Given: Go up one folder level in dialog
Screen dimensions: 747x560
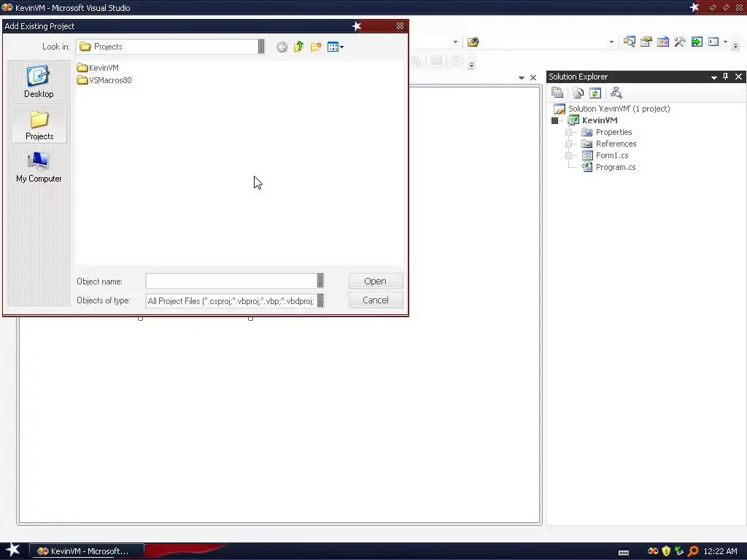Looking at the screenshot, I should (298, 47).
